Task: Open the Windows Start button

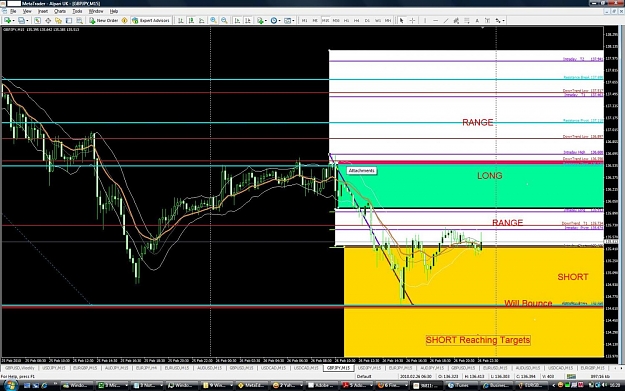Action: click(10, 385)
